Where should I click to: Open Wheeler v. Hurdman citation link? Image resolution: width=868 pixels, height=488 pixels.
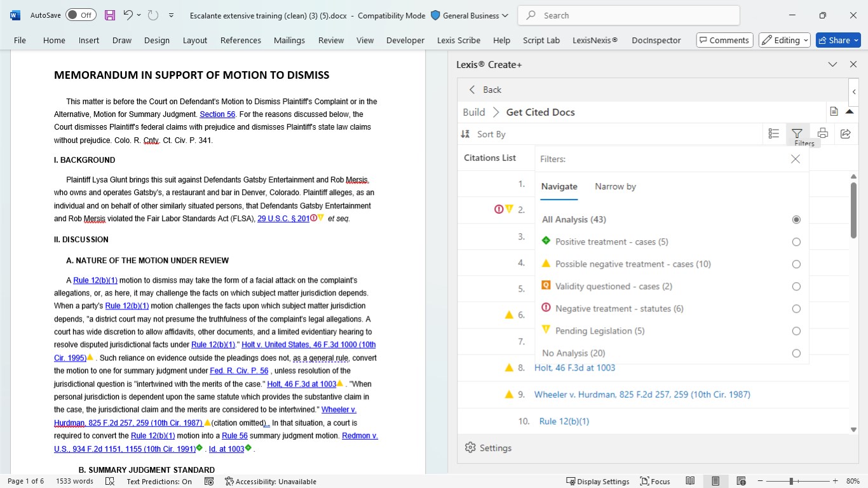coord(642,395)
